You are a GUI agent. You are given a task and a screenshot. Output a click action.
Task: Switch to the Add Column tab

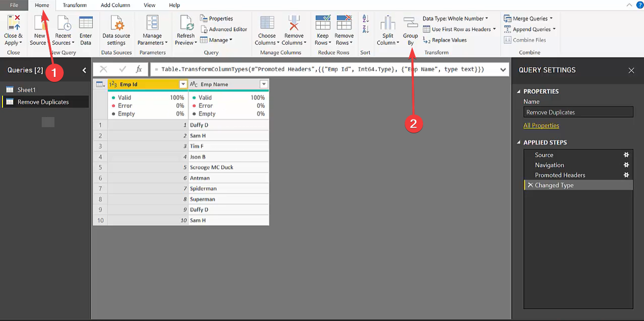(x=116, y=5)
